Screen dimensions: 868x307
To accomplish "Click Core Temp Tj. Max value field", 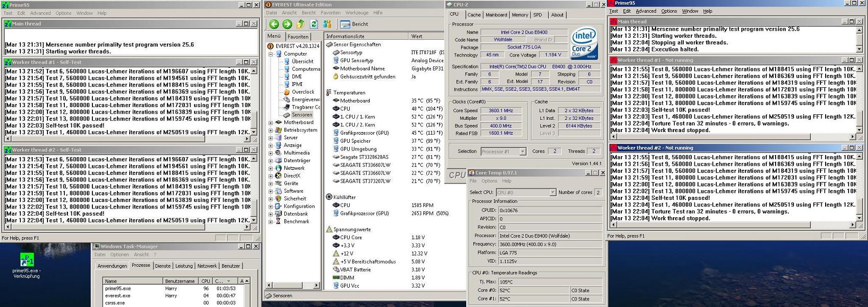I will [550, 282].
